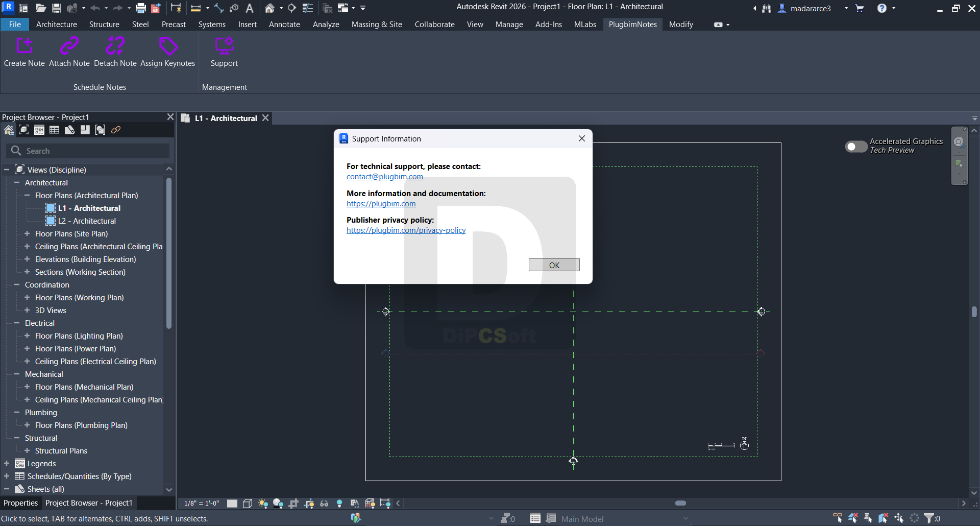Toggle Select Elements by Face in status bar
Screen dimensions: 980x526
(884, 518)
